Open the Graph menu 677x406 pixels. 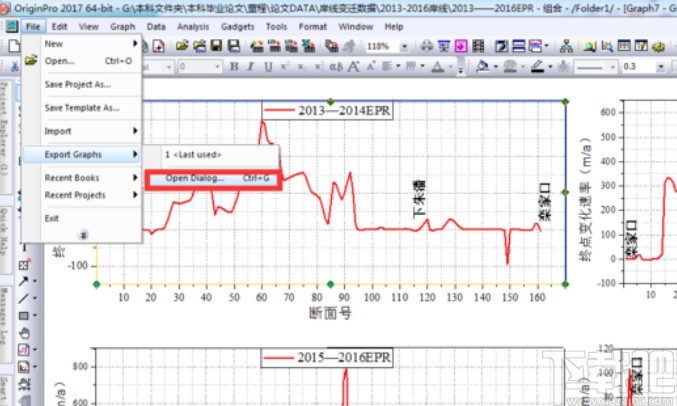123,27
